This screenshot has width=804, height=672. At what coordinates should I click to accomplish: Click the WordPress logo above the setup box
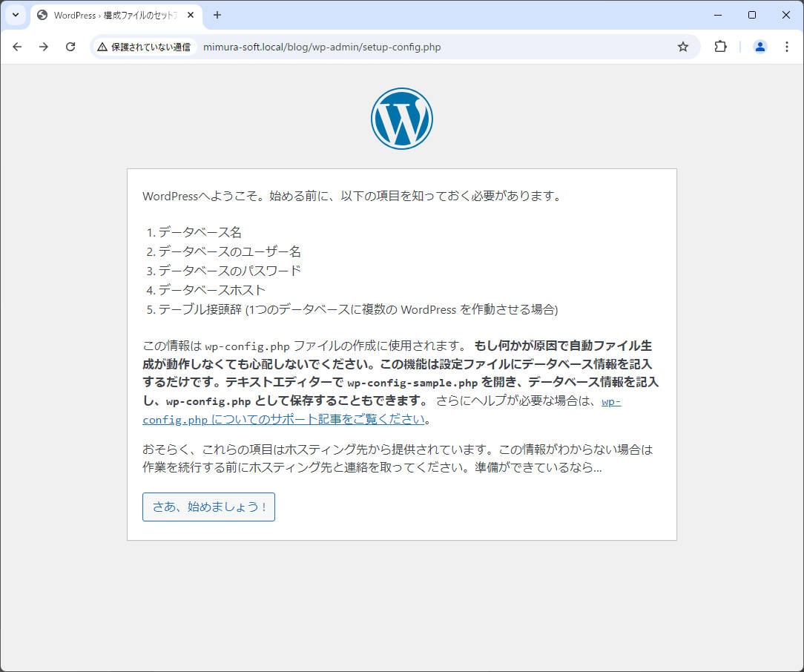(401, 118)
